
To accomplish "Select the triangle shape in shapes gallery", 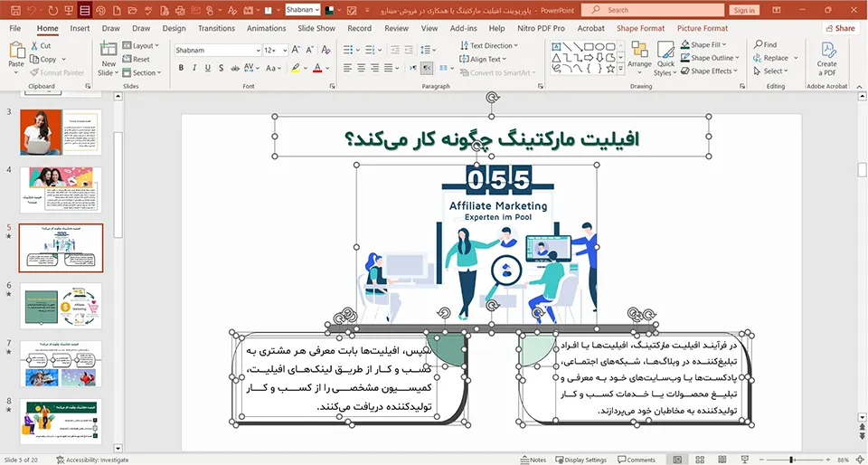I will (556, 58).
